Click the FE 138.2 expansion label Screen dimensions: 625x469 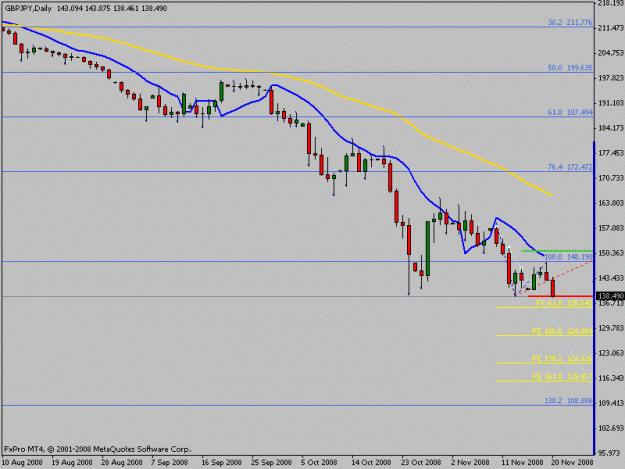tap(562, 359)
